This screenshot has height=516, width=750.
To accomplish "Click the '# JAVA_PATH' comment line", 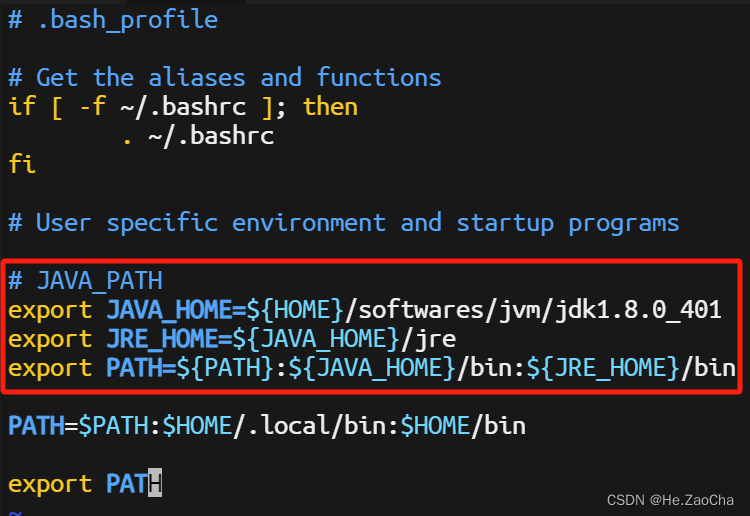I will [86, 281].
